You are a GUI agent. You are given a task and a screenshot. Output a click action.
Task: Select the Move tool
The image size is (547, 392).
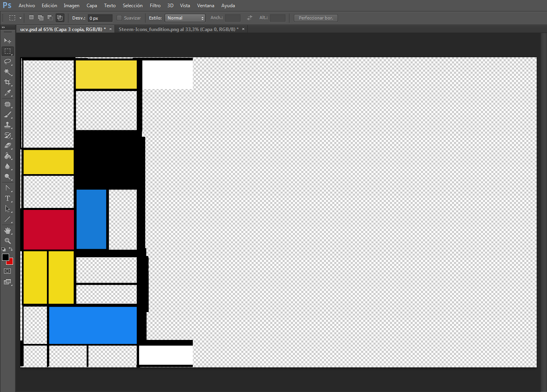pyautogui.click(x=8, y=41)
